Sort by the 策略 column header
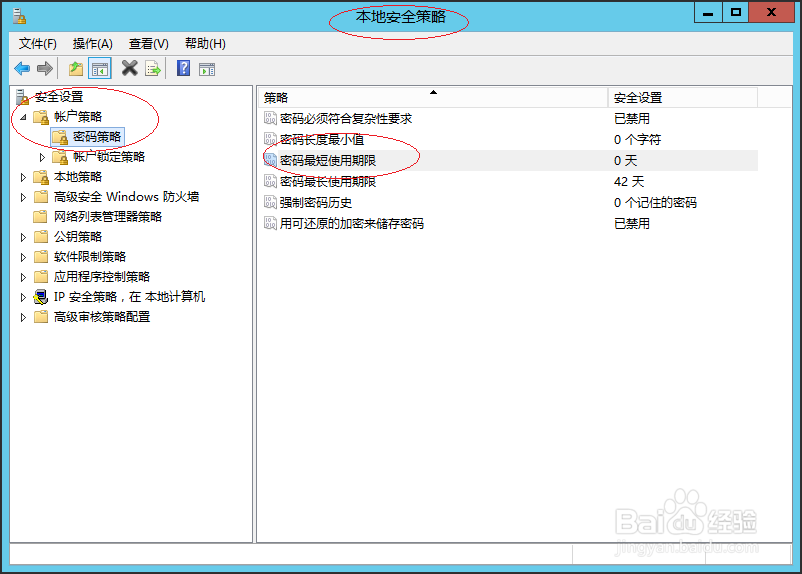 point(433,98)
